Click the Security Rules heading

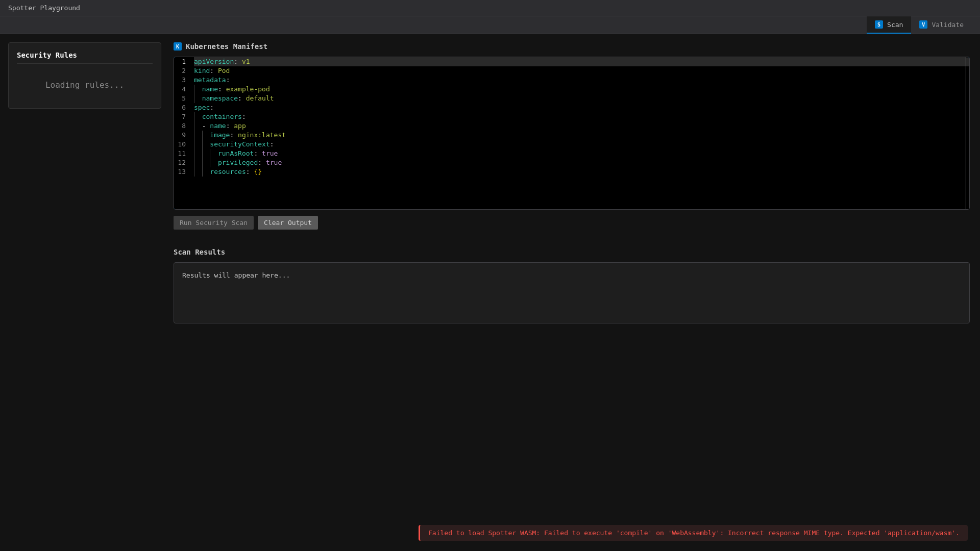tap(47, 55)
